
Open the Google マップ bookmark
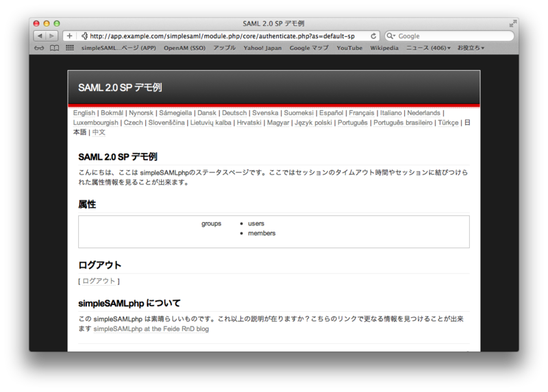coord(309,48)
